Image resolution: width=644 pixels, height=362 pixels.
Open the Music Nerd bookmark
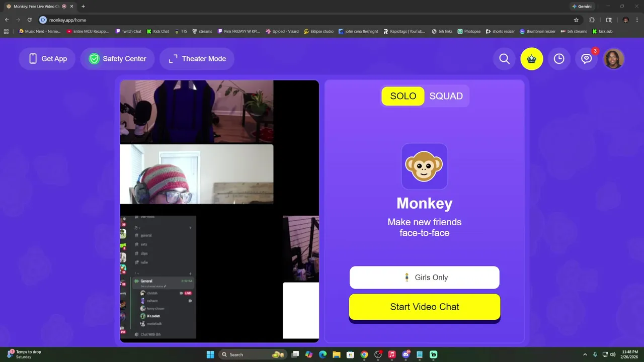39,31
